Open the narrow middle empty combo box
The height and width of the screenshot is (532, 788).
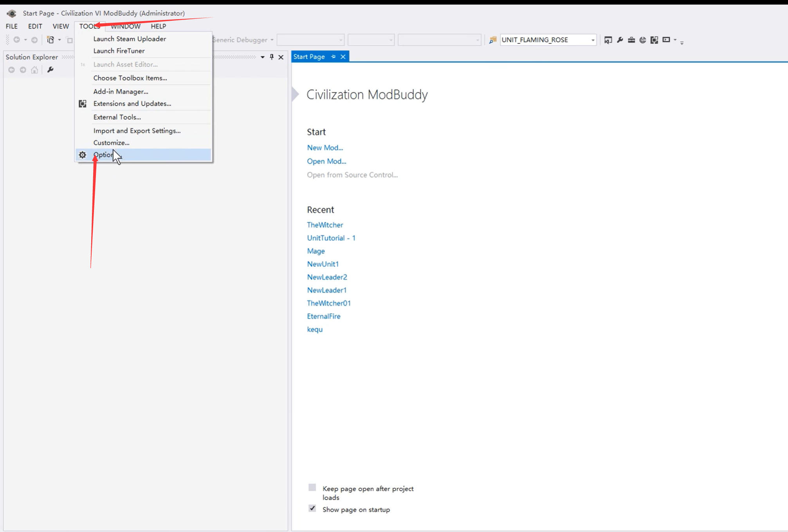click(x=371, y=40)
